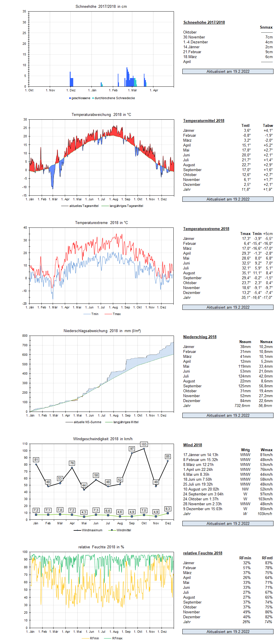Click the 76 wind maximum data label
277x644 pixels.
point(72,463)
